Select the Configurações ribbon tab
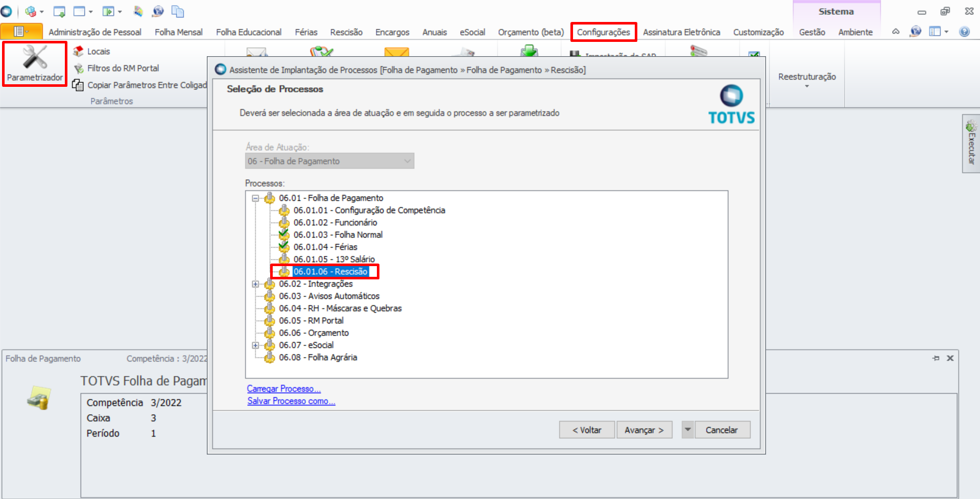 click(x=604, y=32)
